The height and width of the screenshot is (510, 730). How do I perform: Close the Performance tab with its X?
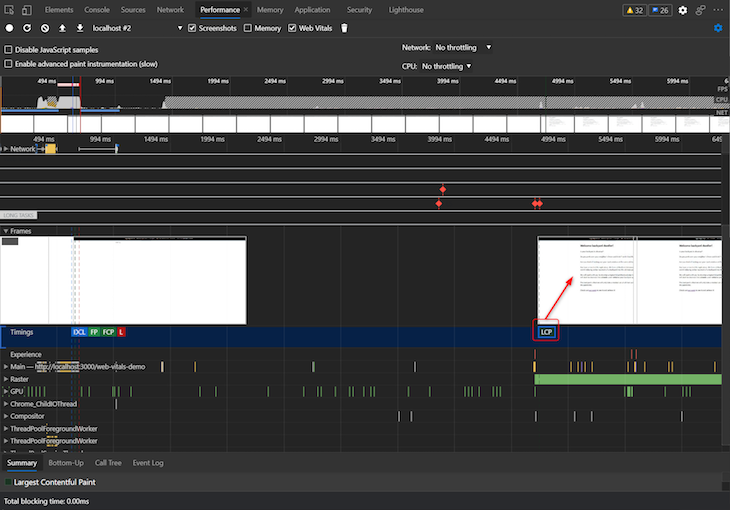(246, 10)
